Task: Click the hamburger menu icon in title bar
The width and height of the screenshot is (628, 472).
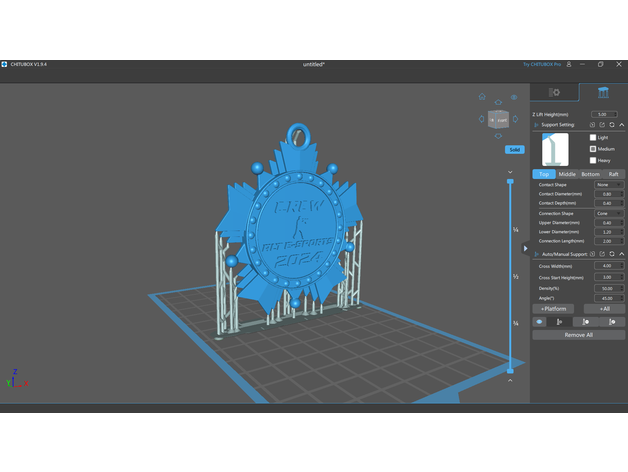Action: tap(584, 64)
